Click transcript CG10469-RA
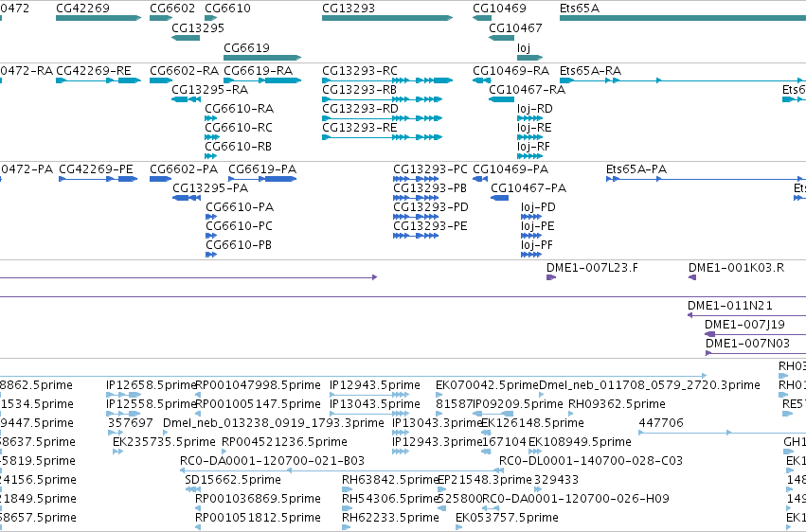806x532 pixels. (482, 80)
